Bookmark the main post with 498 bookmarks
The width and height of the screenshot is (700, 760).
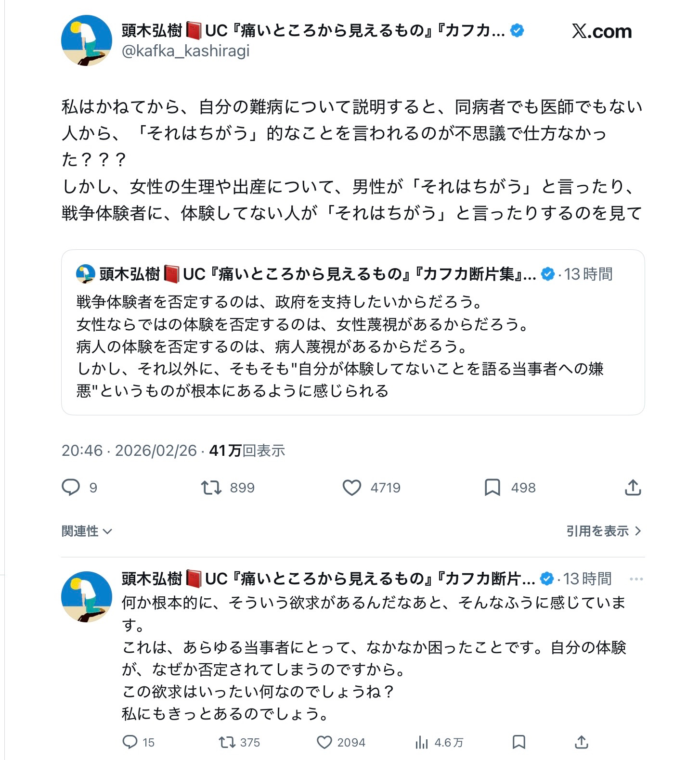[492, 488]
